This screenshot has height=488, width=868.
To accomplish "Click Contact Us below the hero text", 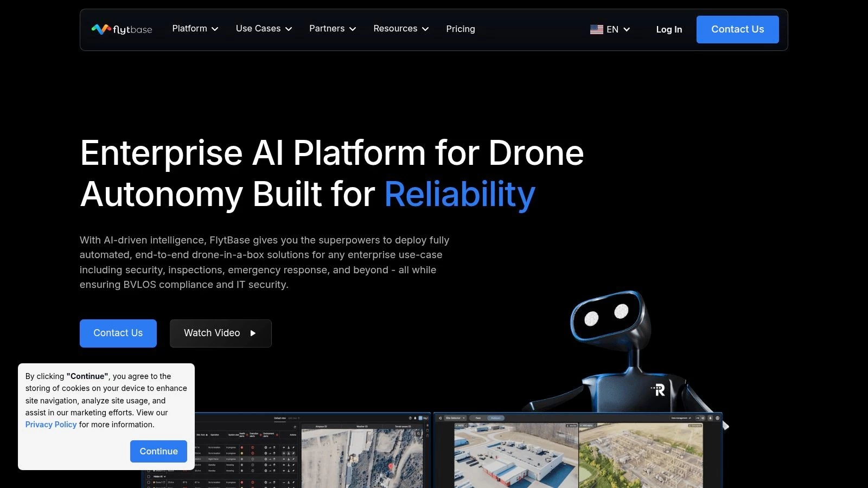I will point(118,333).
